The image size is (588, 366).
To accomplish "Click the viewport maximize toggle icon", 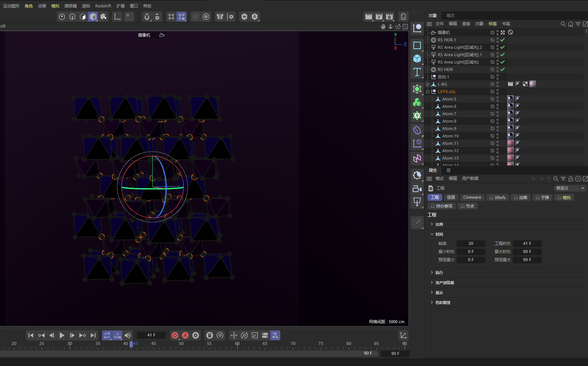I will (405, 27).
